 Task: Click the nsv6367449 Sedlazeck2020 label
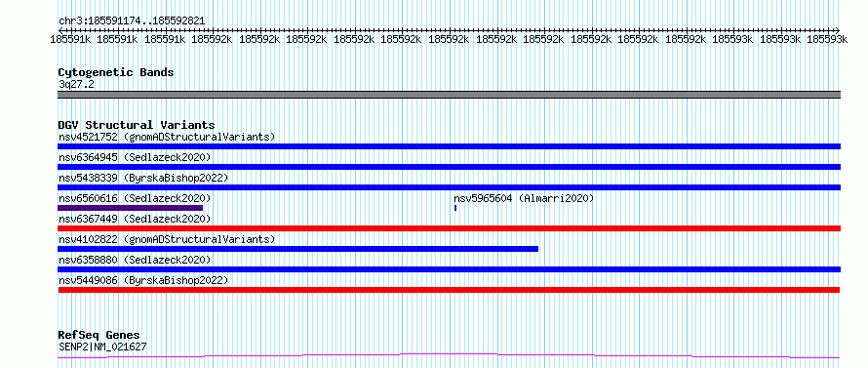click(135, 219)
